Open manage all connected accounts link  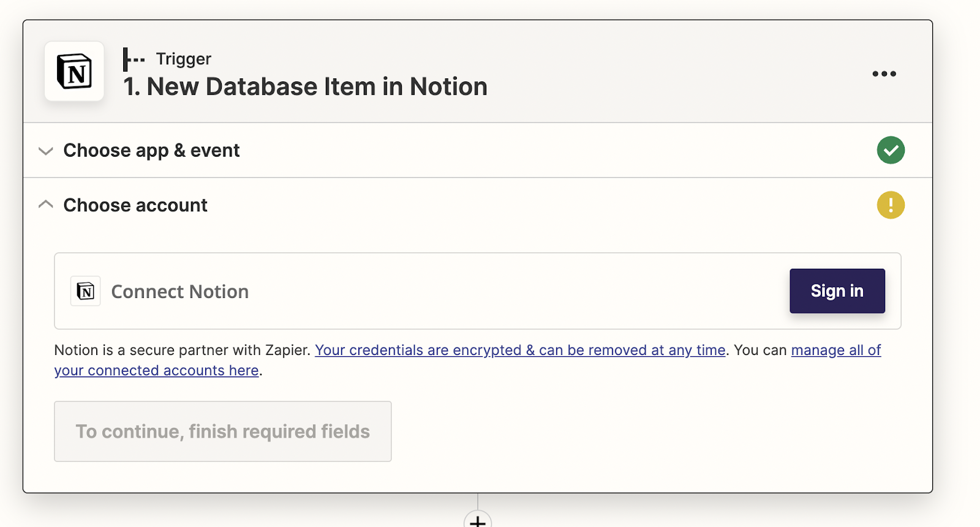click(x=835, y=350)
